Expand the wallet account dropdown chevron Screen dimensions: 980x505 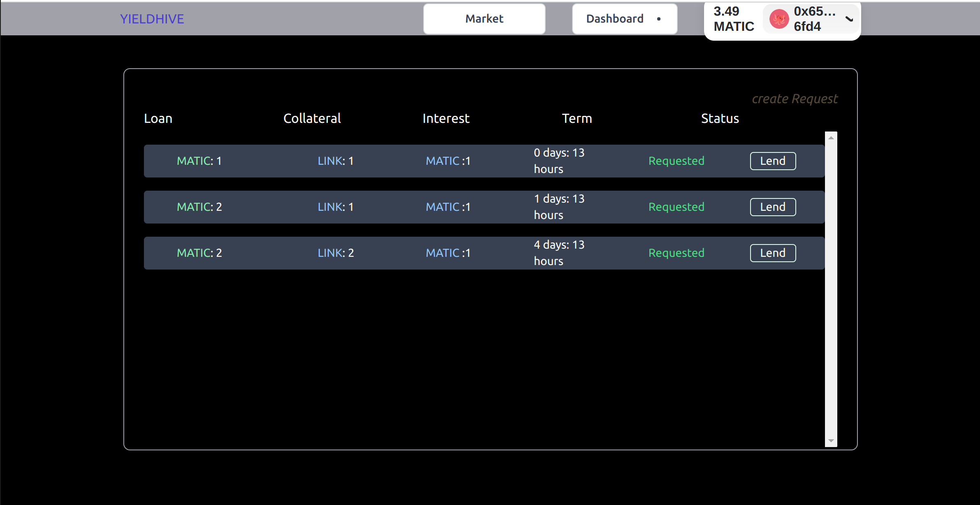pyautogui.click(x=849, y=19)
